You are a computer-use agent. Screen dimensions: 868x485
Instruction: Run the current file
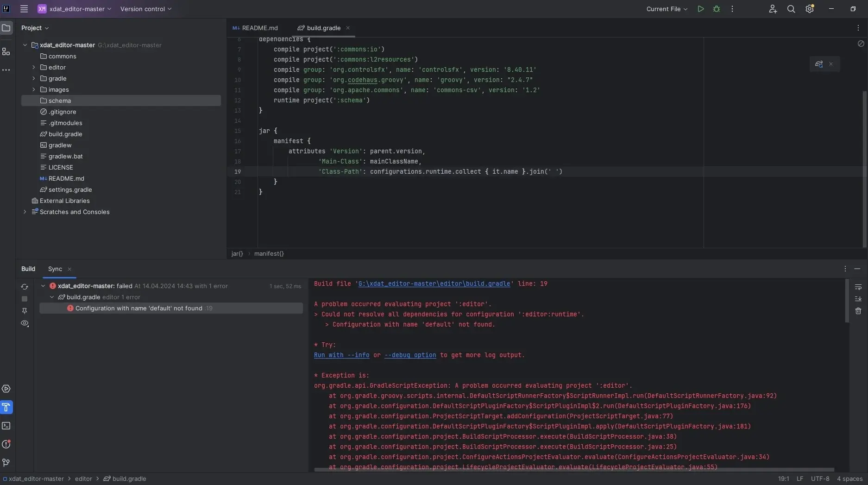tap(701, 9)
